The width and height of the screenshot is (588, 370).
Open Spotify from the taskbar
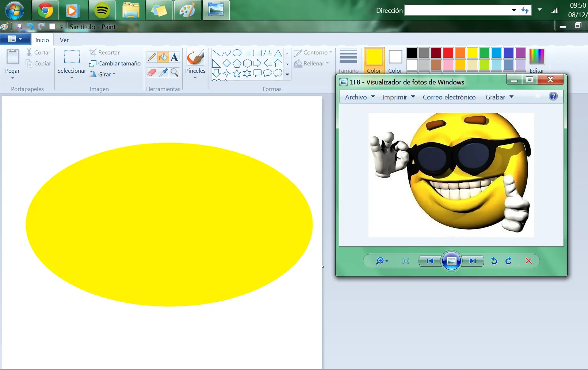[x=102, y=10]
